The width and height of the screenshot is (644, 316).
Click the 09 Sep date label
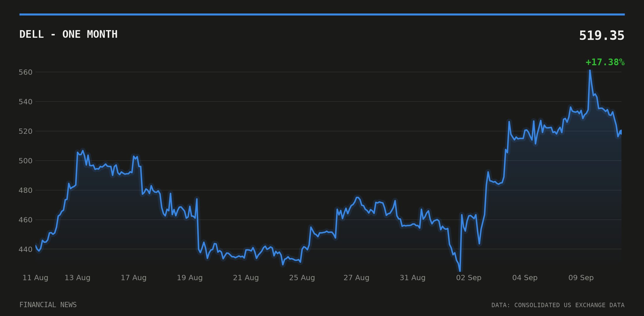[581, 278]
